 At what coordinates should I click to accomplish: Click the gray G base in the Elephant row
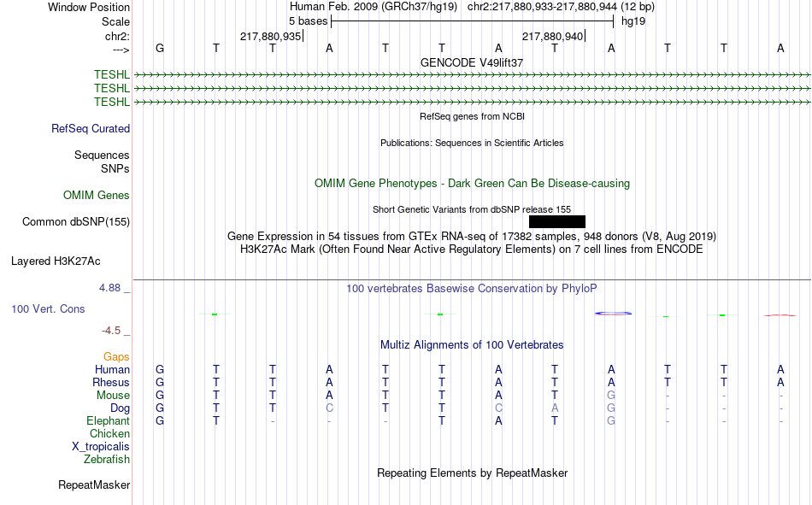(611, 420)
